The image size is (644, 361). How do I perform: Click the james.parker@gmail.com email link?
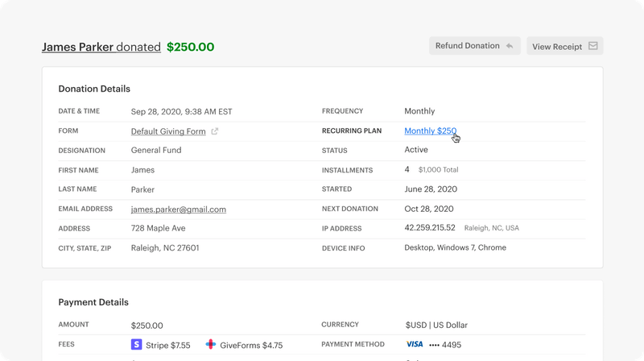tap(178, 209)
